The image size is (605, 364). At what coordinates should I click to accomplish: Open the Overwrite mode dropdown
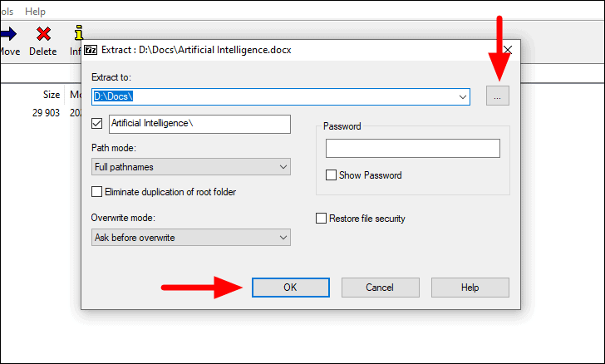click(x=191, y=238)
